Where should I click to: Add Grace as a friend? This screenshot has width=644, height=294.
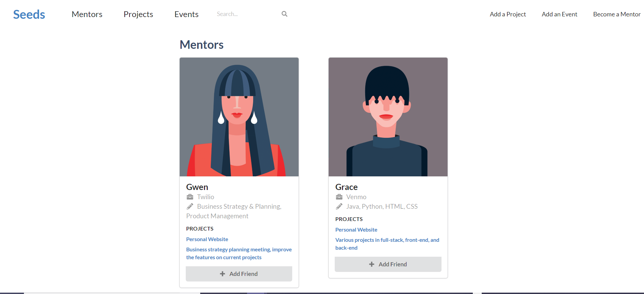tap(388, 264)
